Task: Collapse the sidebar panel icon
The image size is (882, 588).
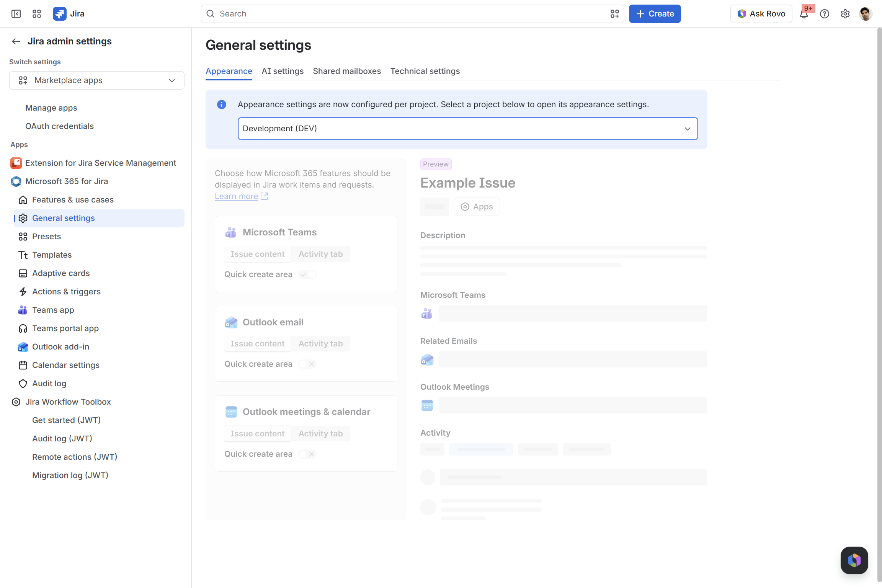Action: [16, 14]
